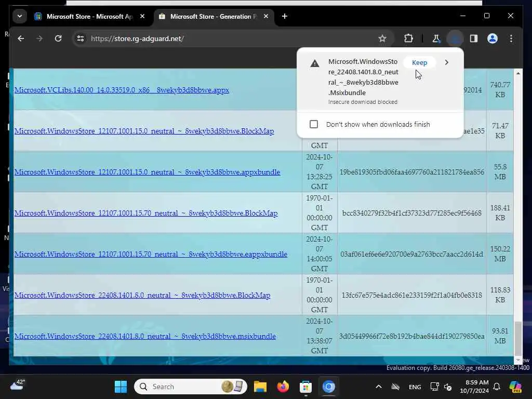Image resolution: width=532 pixels, height=399 pixels.
Task: Open the tab search dropdown arrow
Action: pyautogui.click(x=20, y=16)
